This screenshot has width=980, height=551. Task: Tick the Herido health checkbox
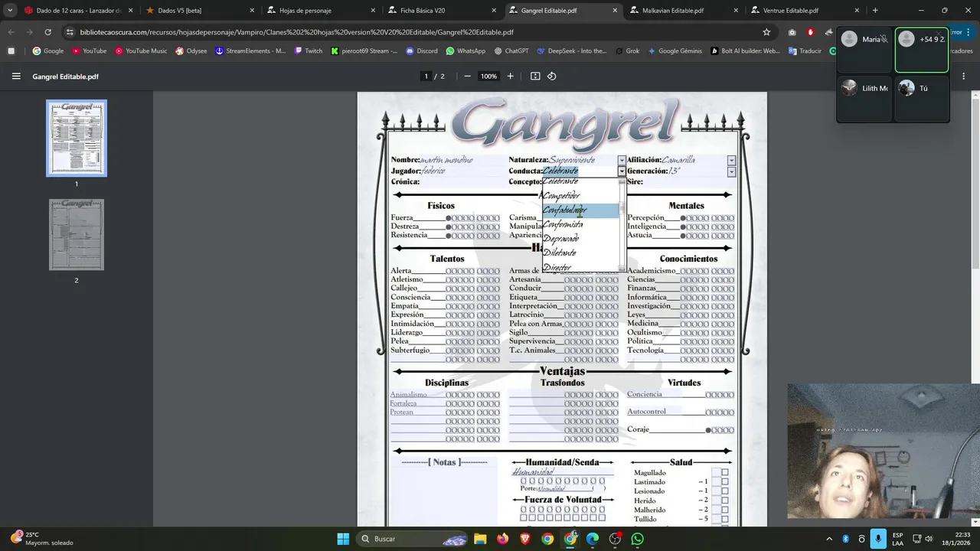pyautogui.click(x=725, y=500)
